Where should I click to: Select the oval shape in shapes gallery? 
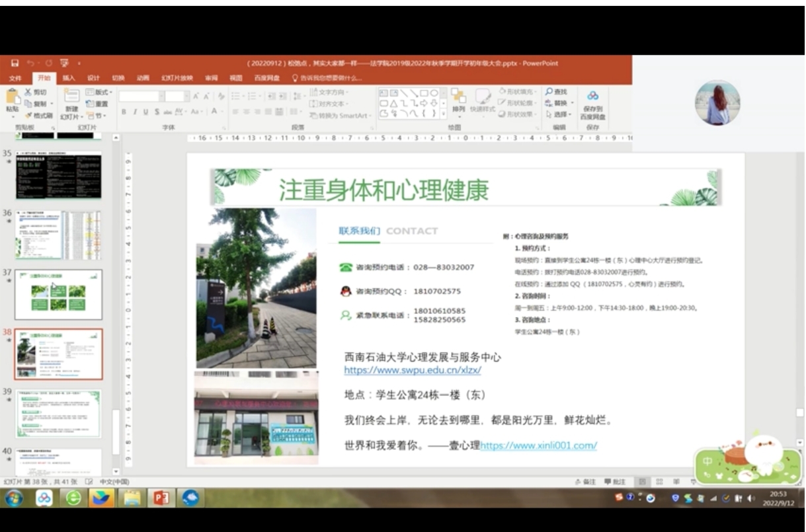[434, 93]
